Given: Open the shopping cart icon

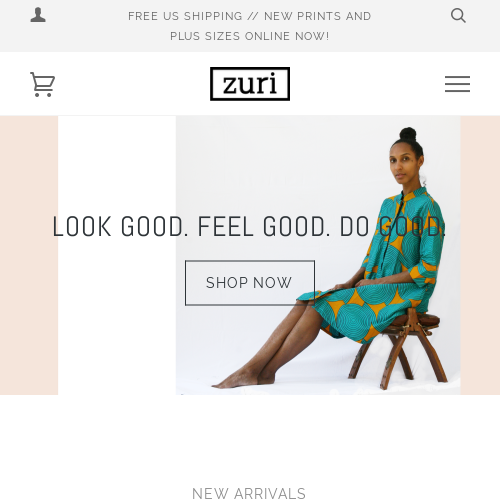Looking at the screenshot, I should [x=42, y=84].
